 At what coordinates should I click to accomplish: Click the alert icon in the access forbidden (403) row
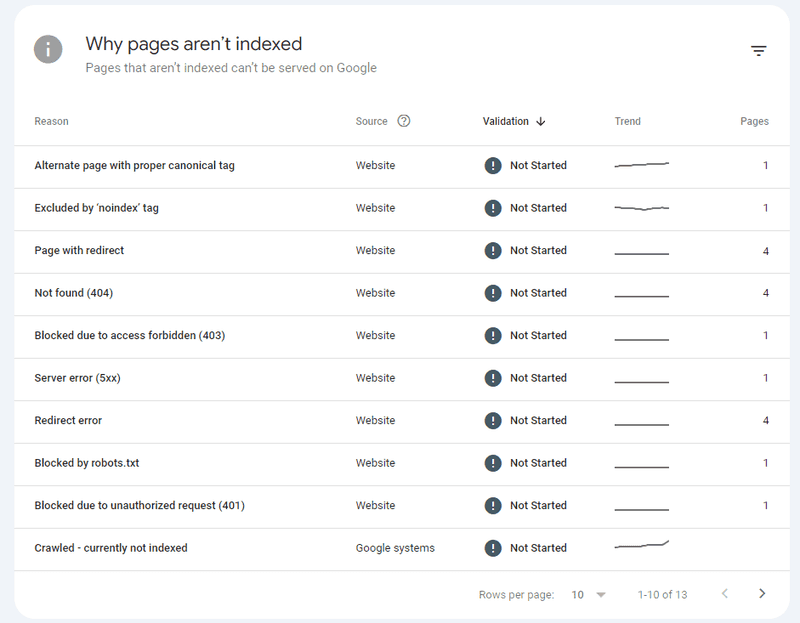(x=493, y=335)
